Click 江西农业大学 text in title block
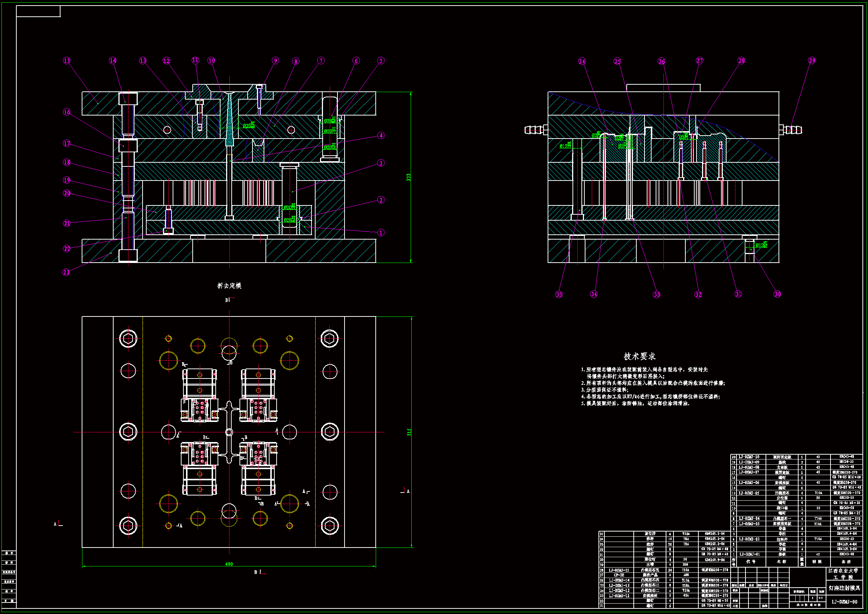This screenshot has width=868, height=614. (x=843, y=571)
